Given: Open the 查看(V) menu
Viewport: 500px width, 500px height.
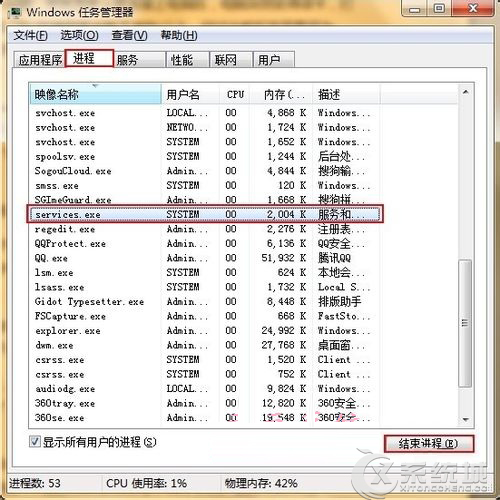Looking at the screenshot, I should [129, 35].
